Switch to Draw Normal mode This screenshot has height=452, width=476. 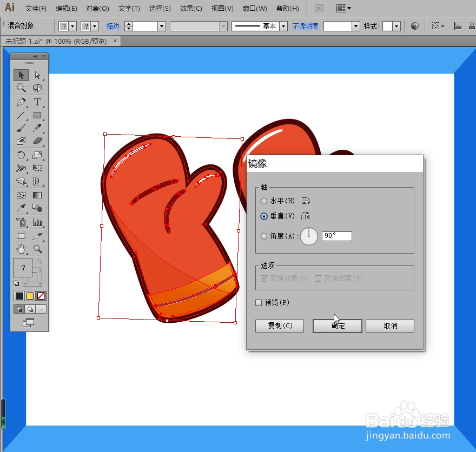[19, 309]
